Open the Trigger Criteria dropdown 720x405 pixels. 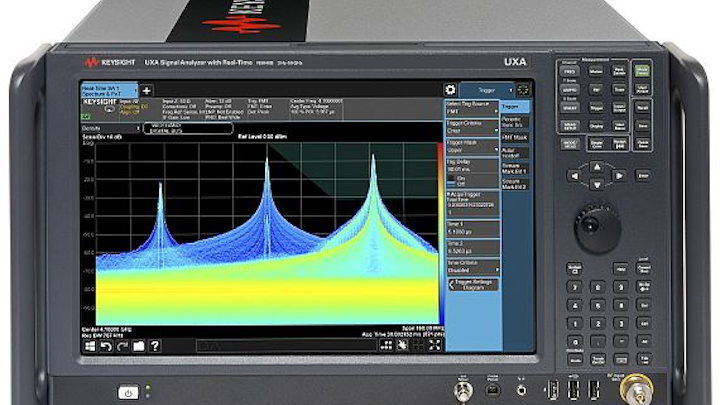(472, 131)
